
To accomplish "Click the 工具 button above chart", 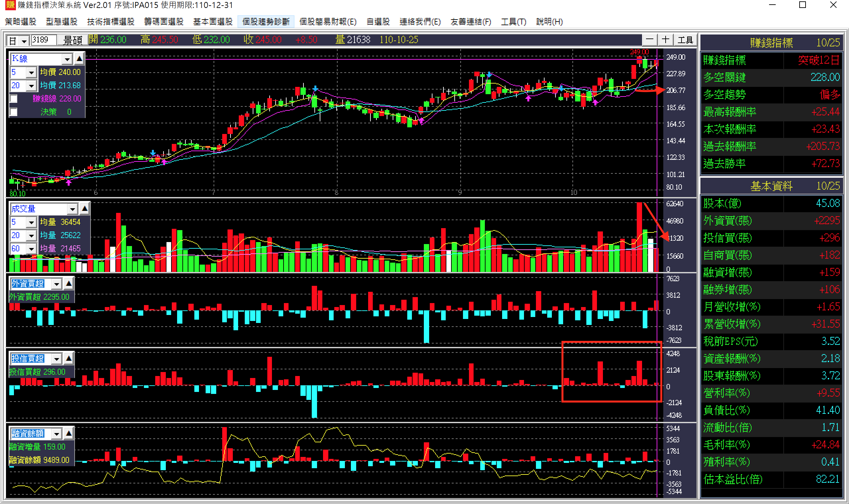I will click(x=685, y=40).
